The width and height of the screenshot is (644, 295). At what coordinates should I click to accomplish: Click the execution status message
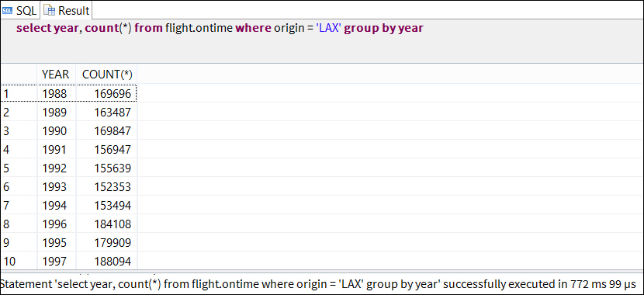[318, 284]
